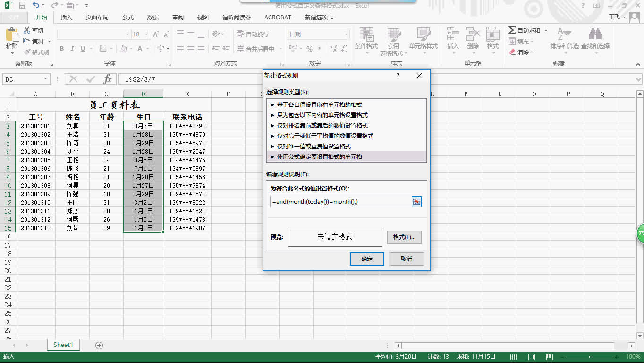Click the Insert Cells (插入) icon
This screenshot has width=644, height=363.
tap(452, 38)
